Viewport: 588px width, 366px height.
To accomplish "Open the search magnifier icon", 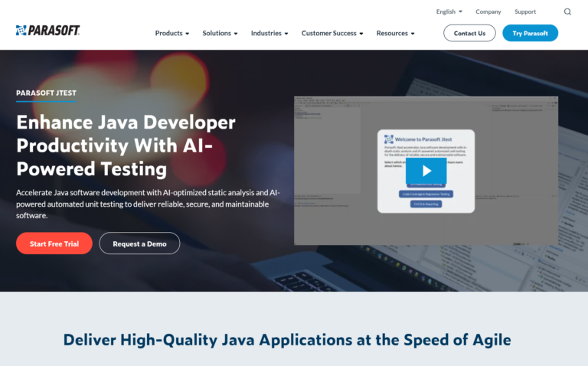I will (x=567, y=11).
